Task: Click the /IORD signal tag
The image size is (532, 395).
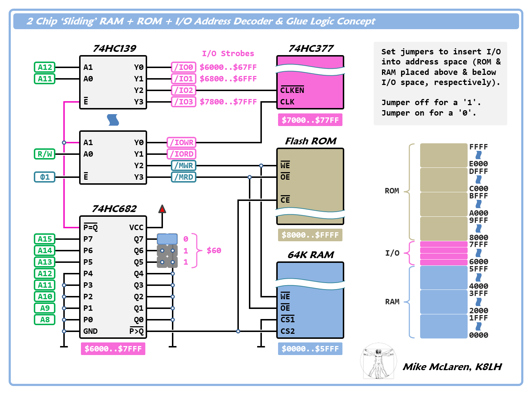Action: [181, 154]
